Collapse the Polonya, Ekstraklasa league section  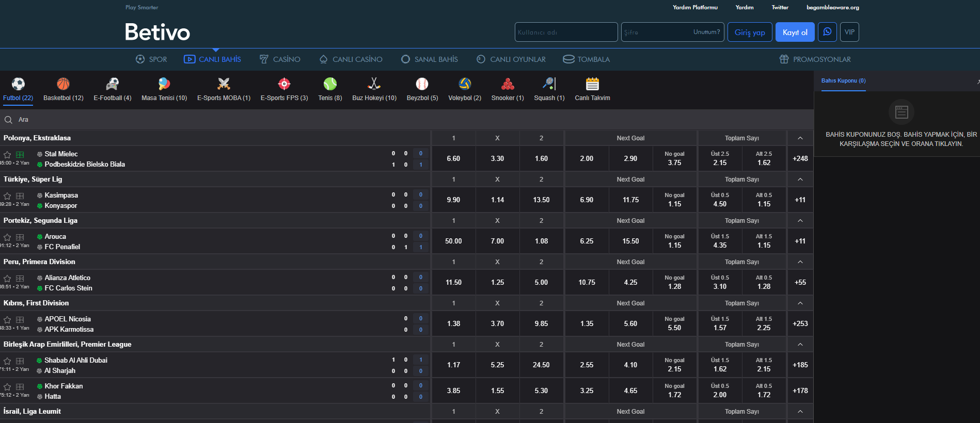click(800, 138)
